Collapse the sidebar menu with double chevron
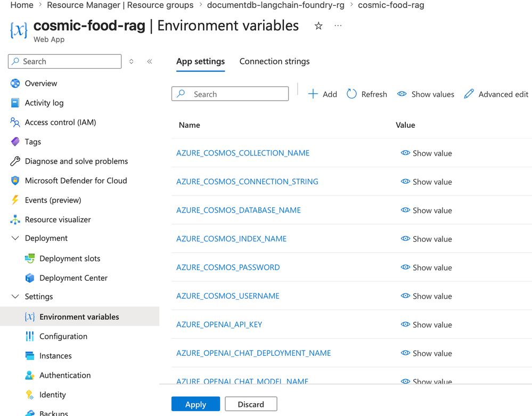Image resolution: width=532 pixels, height=416 pixels. [150, 61]
